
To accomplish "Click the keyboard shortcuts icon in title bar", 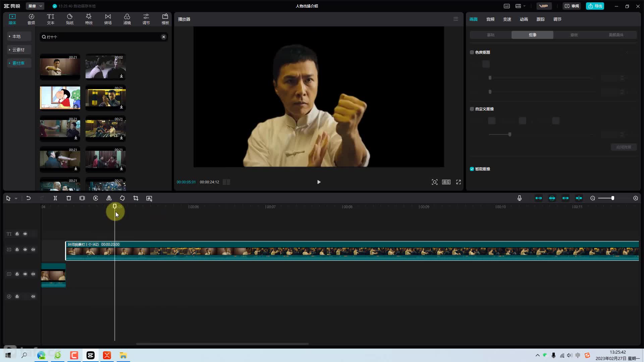I will click(x=507, y=6).
